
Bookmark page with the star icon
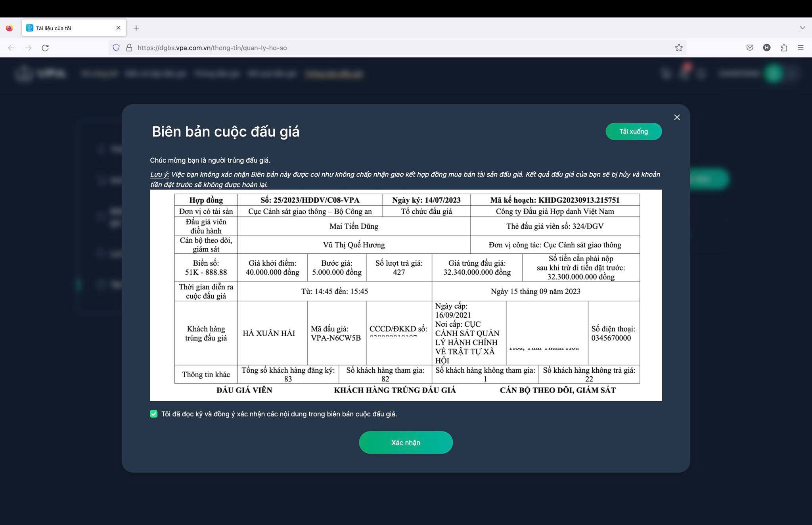(679, 48)
